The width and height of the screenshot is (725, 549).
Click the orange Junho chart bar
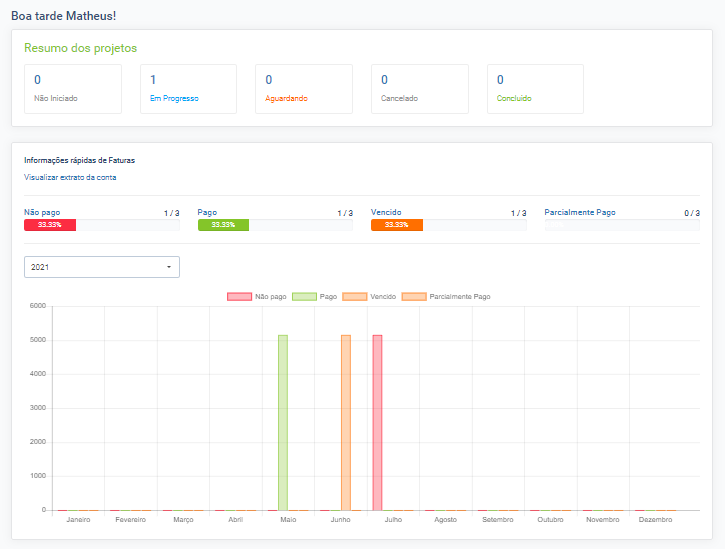[x=346, y=422]
